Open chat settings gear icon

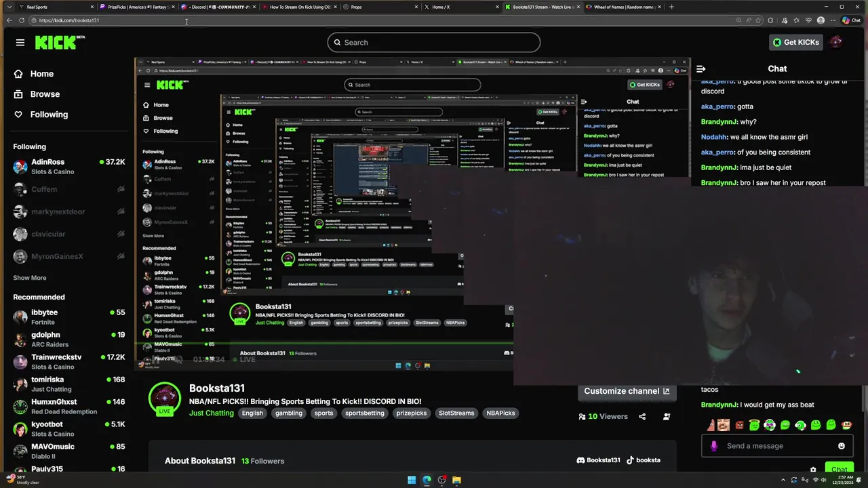point(813,469)
